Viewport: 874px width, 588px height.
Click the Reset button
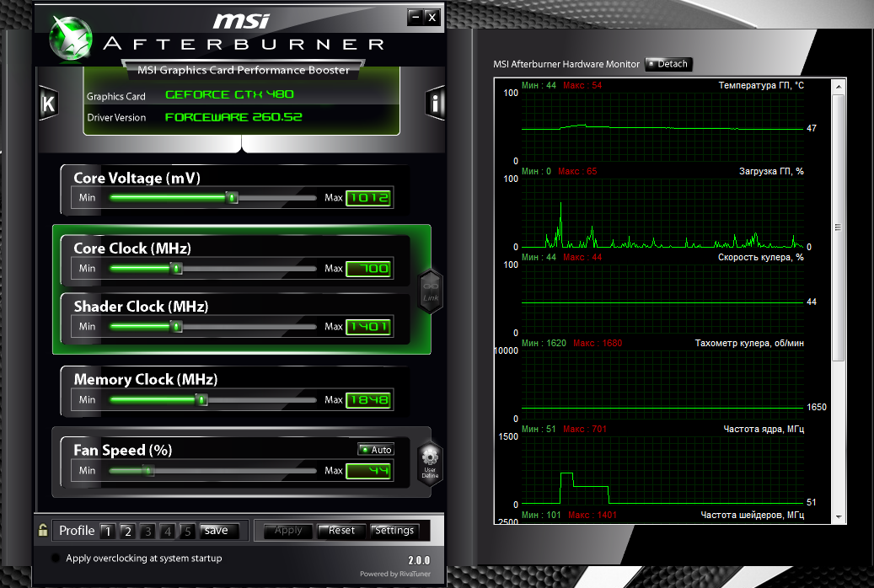(341, 531)
